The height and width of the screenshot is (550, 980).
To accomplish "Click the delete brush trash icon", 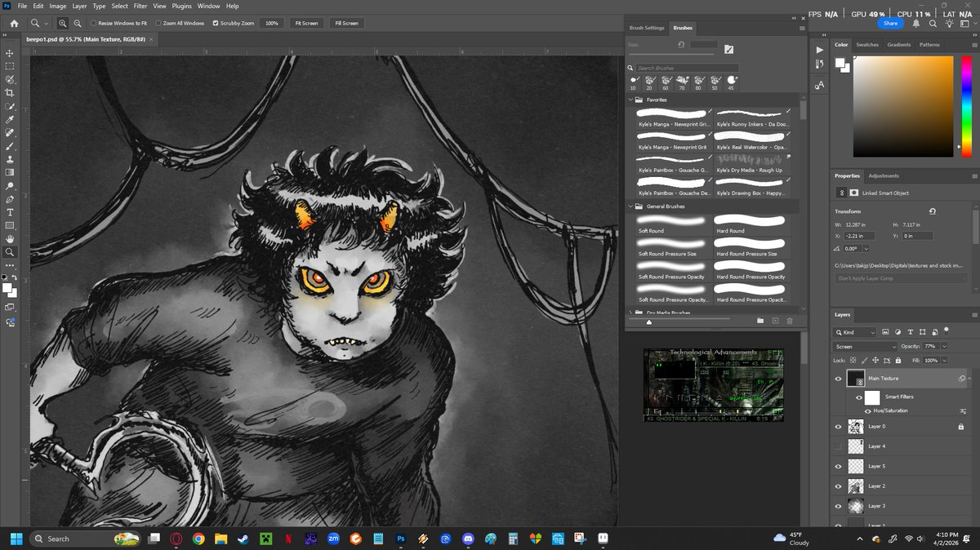I will (790, 321).
